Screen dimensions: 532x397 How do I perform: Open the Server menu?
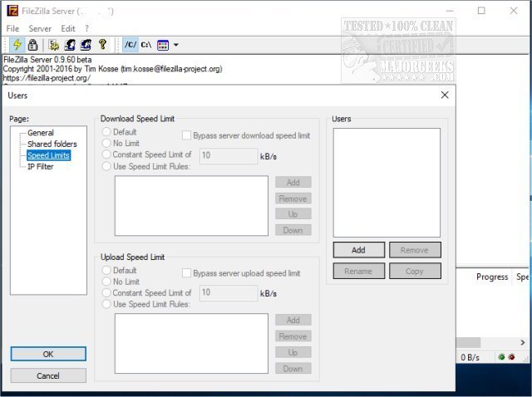point(40,28)
